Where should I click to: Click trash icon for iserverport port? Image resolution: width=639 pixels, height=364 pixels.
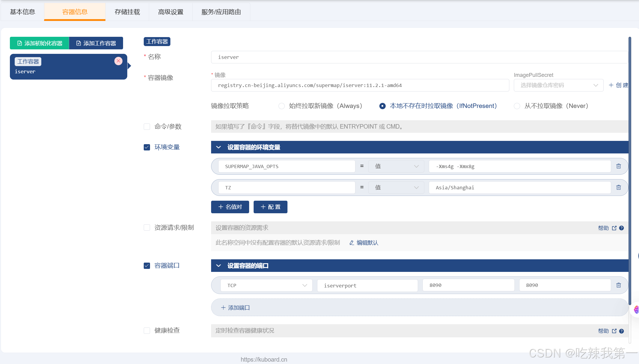coord(618,285)
